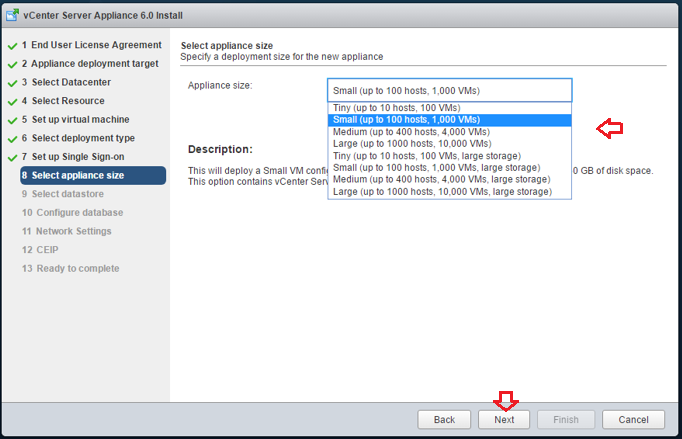Image resolution: width=682 pixels, height=439 pixels.
Task: Choose Large (up to 1000 hosts, 10,000 VMs)
Action: point(449,144)
